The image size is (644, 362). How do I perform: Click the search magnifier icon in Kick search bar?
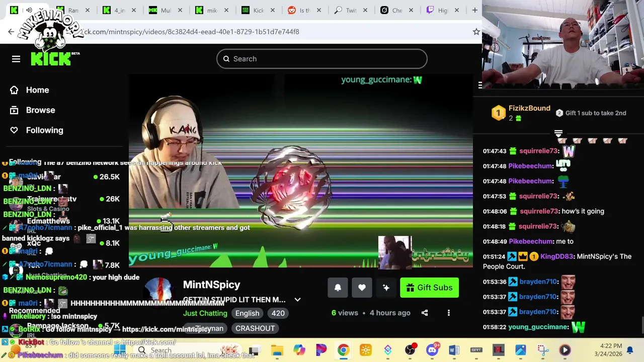(x=226, y=59)
